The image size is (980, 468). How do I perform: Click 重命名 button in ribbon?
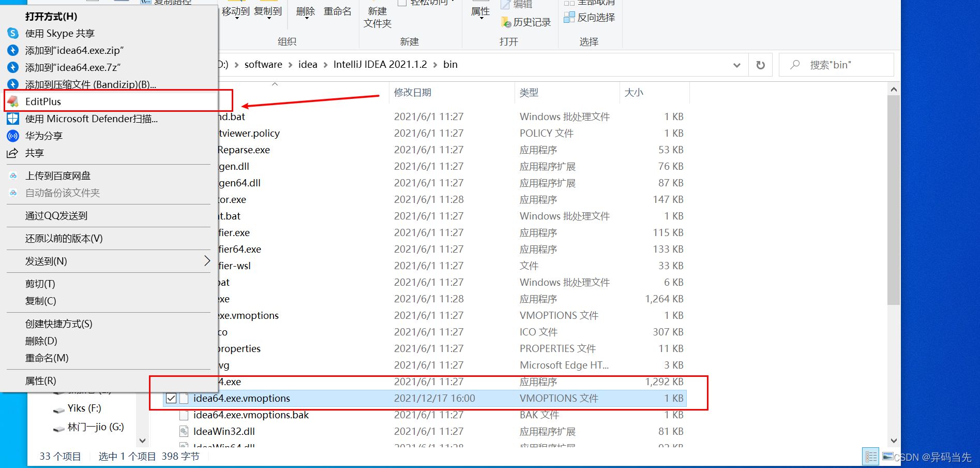[x=337, y=11]
